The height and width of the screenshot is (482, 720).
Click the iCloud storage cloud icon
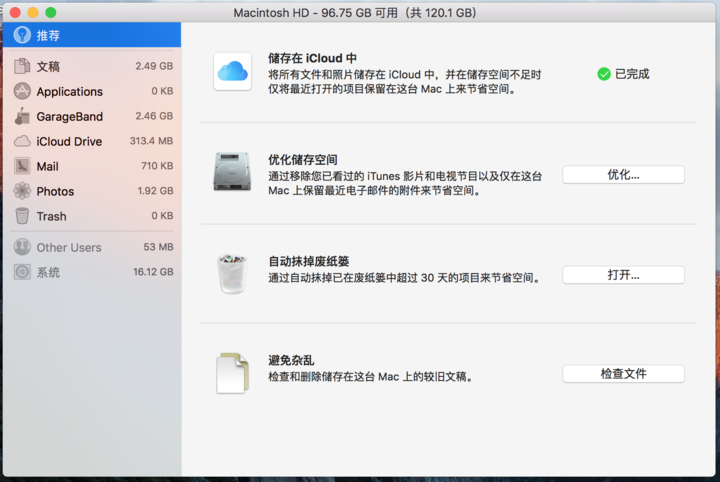coord(232,72)
